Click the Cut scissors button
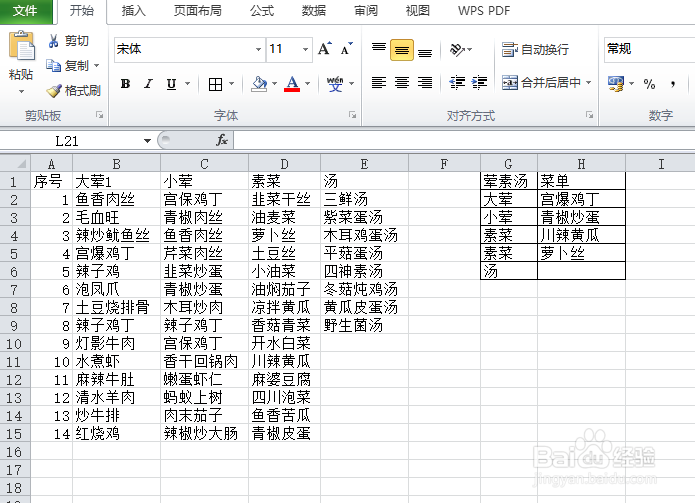The image size is (695, 503). pos(67,41)
